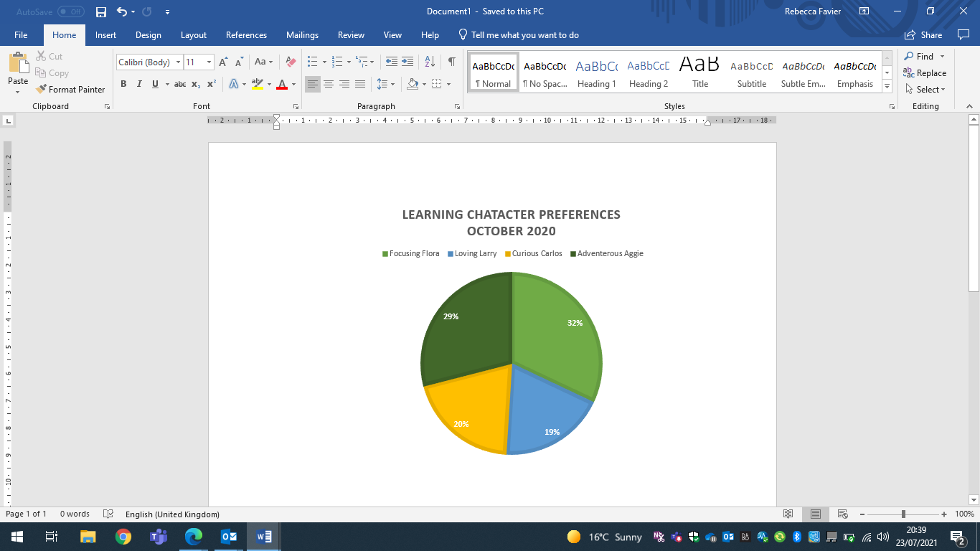Expand the Styles gallery more arrow

click(x=887, y=87)
